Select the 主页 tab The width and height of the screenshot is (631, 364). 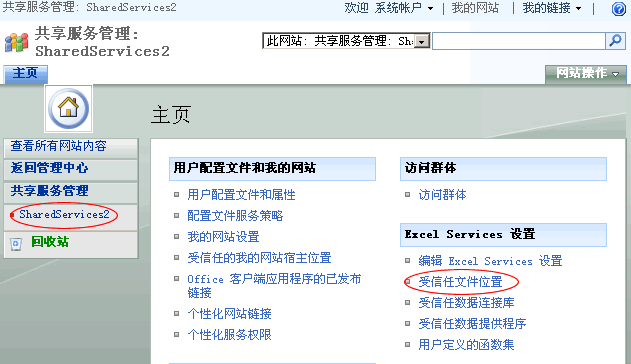tap(25, 74)
